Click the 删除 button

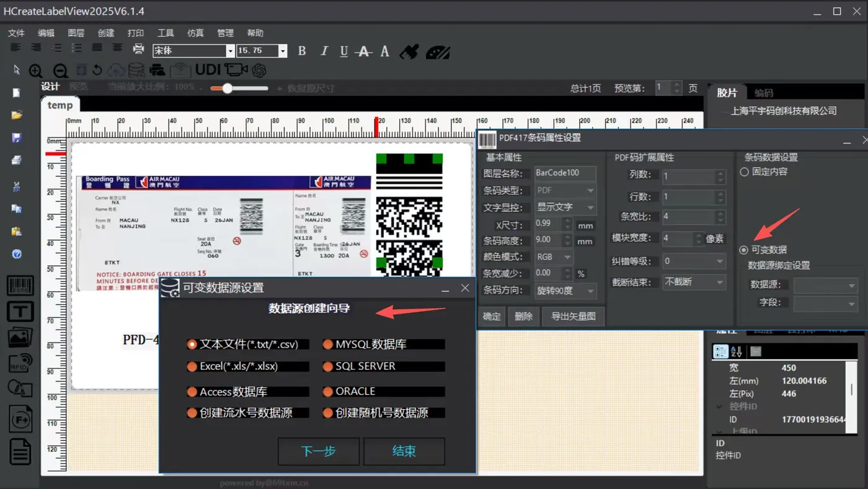click(524, 316)
